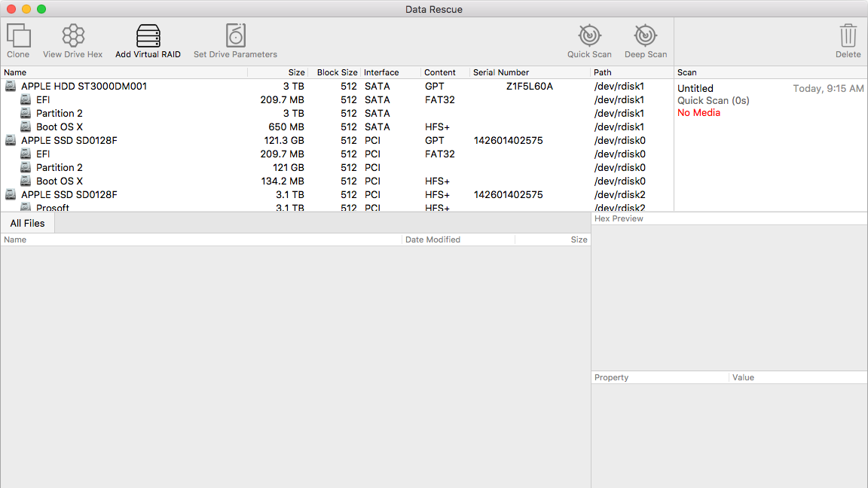Click the /dev/rdisk2 path of 3.1 TB APPLE SSD
This screenshot has height=488, width=868.
620,195
